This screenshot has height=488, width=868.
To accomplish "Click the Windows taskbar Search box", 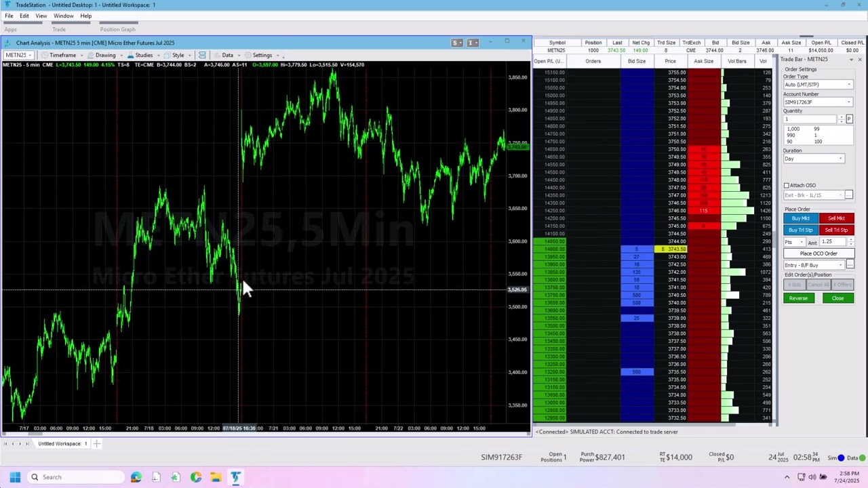I will click(x=75, y=477).
